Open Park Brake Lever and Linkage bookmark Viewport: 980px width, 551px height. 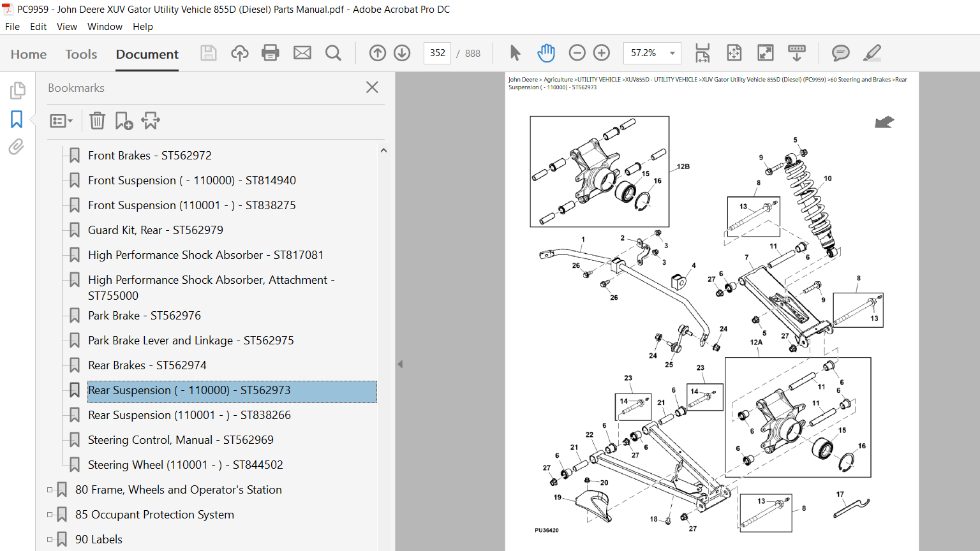(191, 341)
